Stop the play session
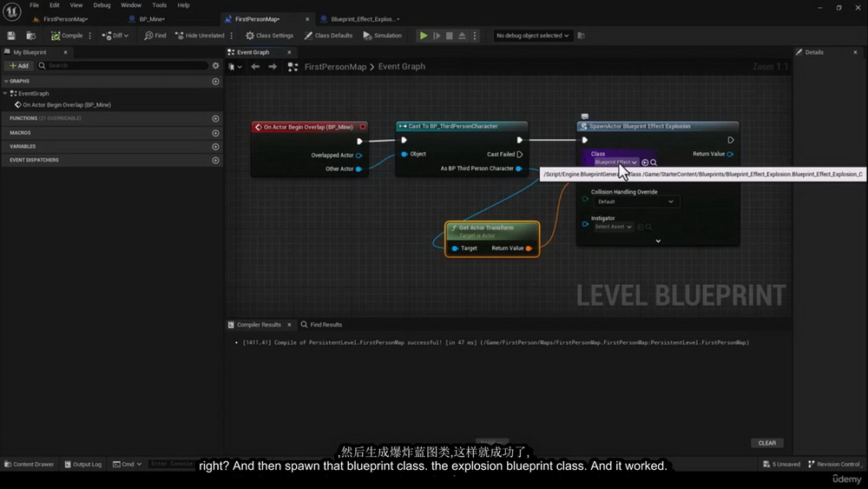 pos(450,36)
